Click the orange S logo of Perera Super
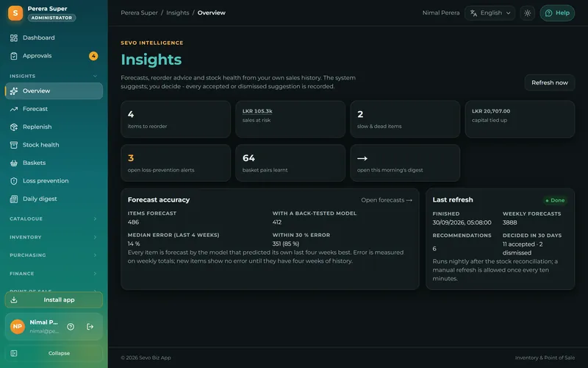 tap(15, 13)
